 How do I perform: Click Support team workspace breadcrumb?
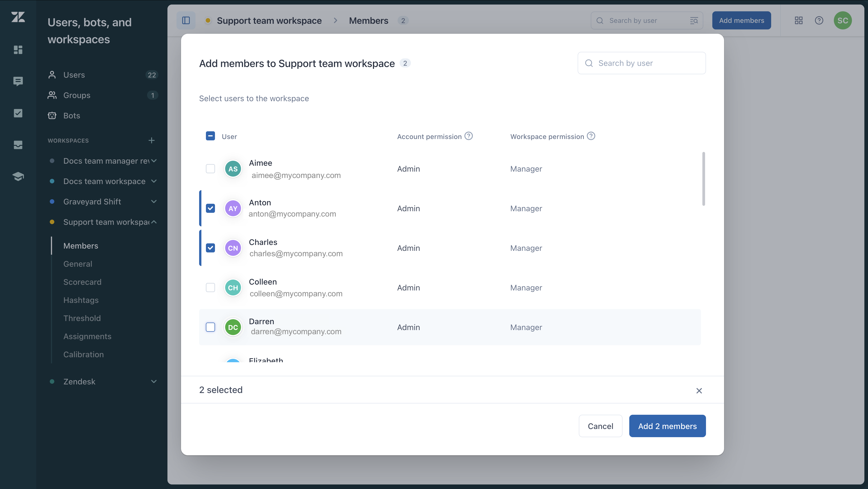pyautogui.click(x=269, y=21)
